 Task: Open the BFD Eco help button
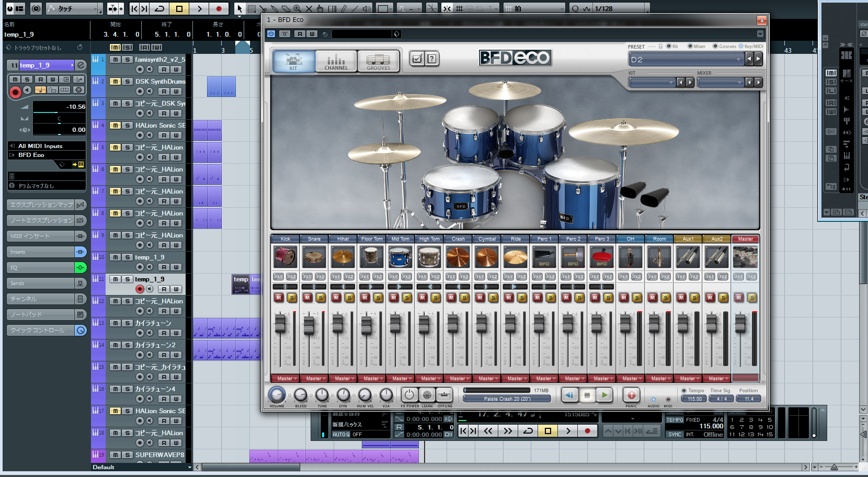point(431,59)
